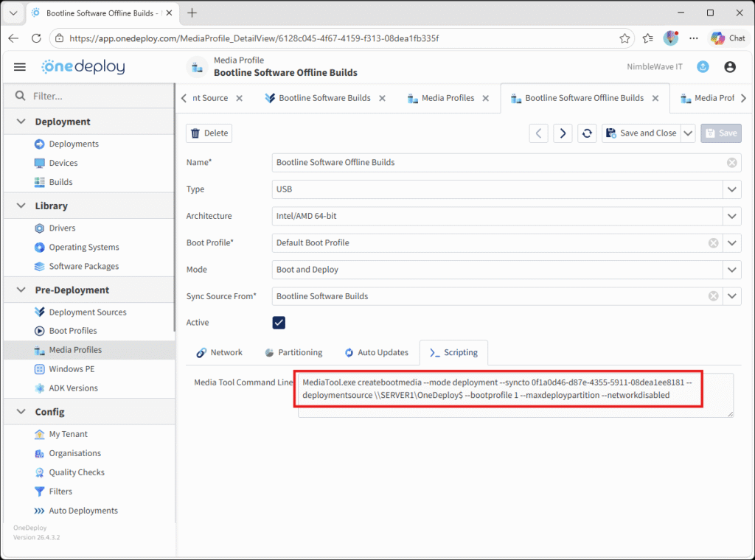Image resolution: width=755 pixels, height=560 pixels.
Task: Reload the browser page
Action: (x=36, y=38)
